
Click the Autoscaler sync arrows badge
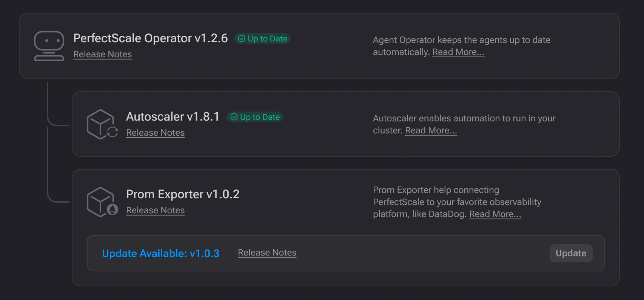click(x=112, y=132)
